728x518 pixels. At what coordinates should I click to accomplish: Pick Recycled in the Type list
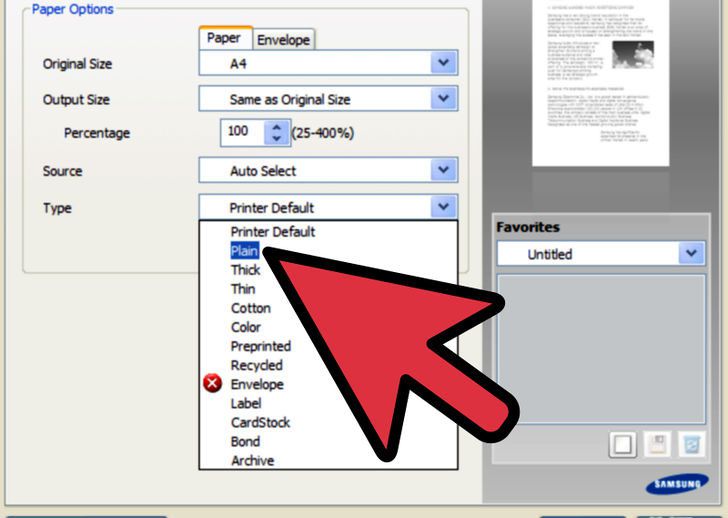256,365
